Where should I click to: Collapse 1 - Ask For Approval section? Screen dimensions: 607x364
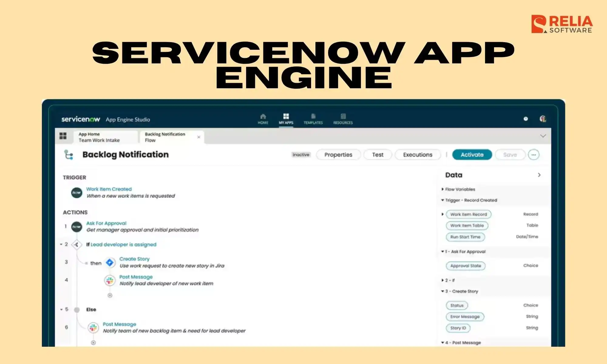[x=443, y=251]
